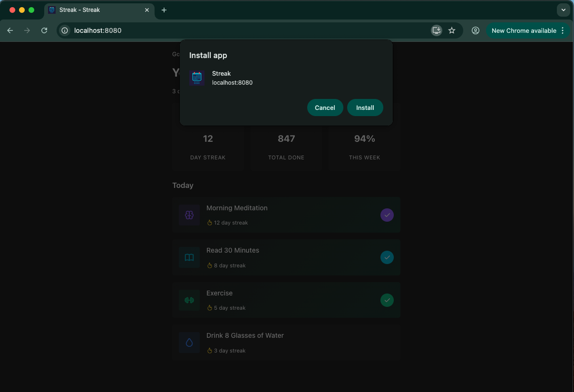
Task: Click the Streak app calendar icon in dialog
Action: [196, 78]
